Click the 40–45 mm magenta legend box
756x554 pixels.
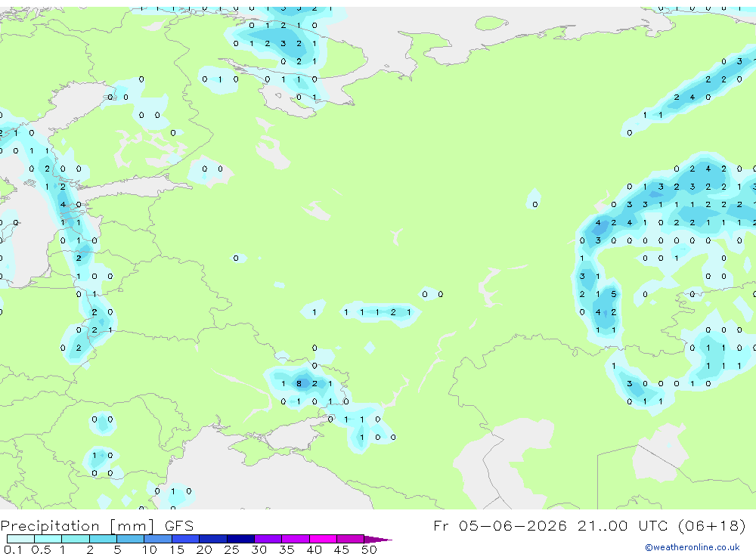323,539
